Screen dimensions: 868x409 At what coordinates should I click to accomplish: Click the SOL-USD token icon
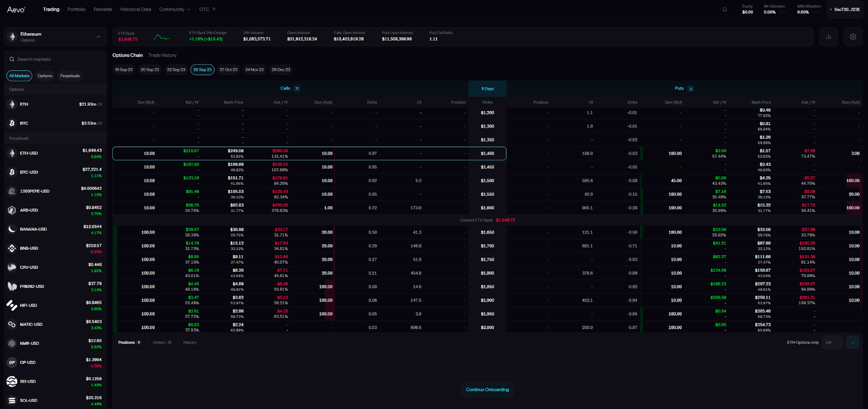click(12, 400)
